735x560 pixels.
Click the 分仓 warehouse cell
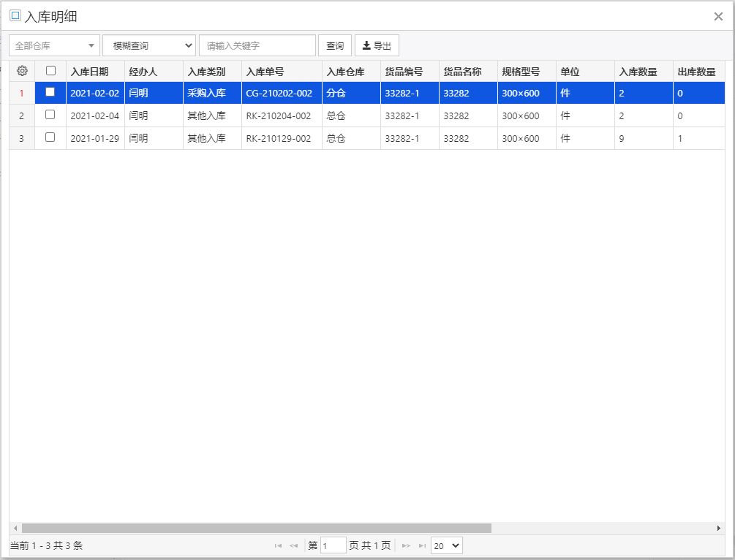(x=351, y=94)
